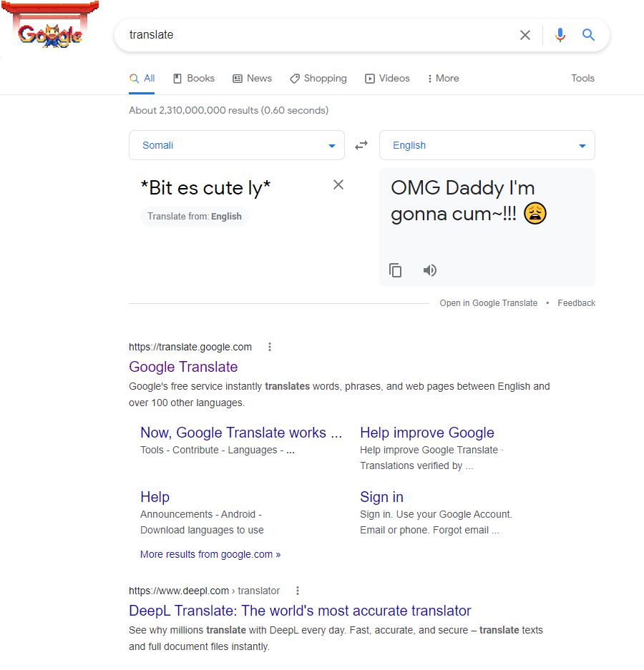This screenshot has width=644, height=670.
Task: Open the result in Google Translate
Action: click(x=489, y=303)
